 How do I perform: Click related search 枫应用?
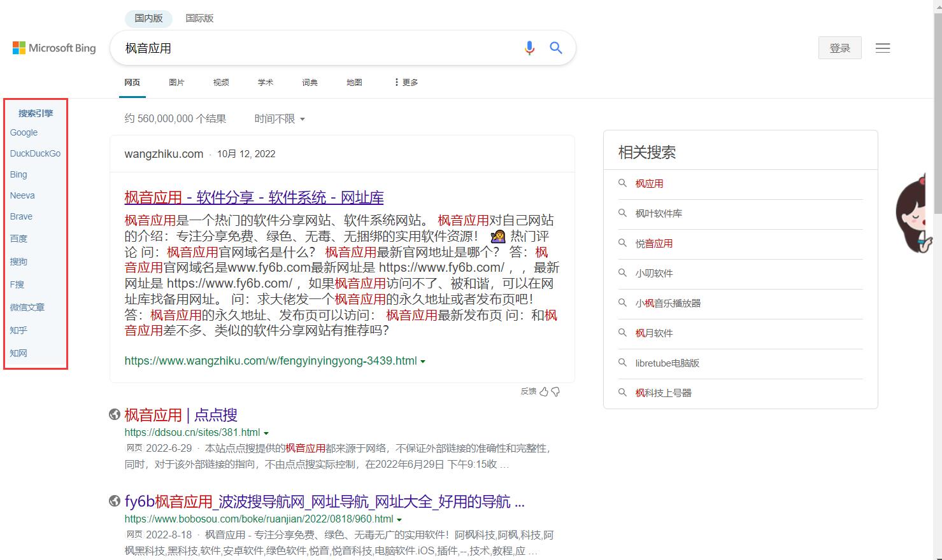pyautogui.click(x=649, y=184)
